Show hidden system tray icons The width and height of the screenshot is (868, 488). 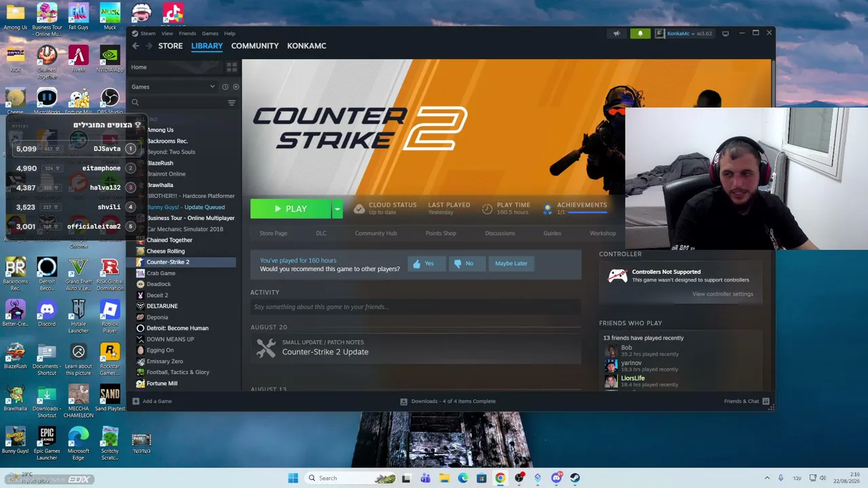tap(767, 478)
